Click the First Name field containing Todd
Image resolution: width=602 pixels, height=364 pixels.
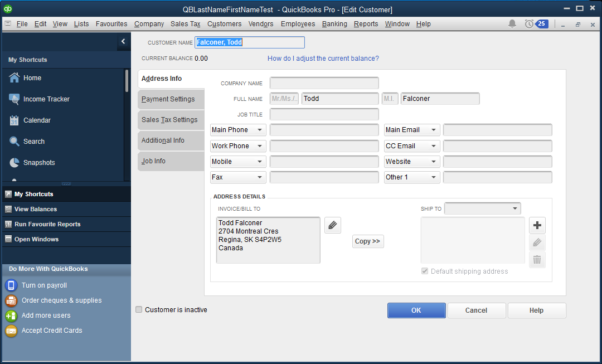pos(340,99)
